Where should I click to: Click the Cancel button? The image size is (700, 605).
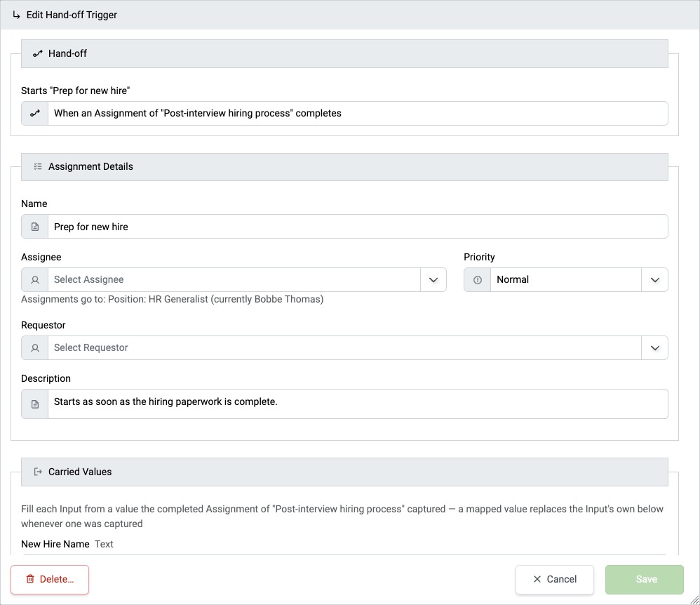coord(555,580)
